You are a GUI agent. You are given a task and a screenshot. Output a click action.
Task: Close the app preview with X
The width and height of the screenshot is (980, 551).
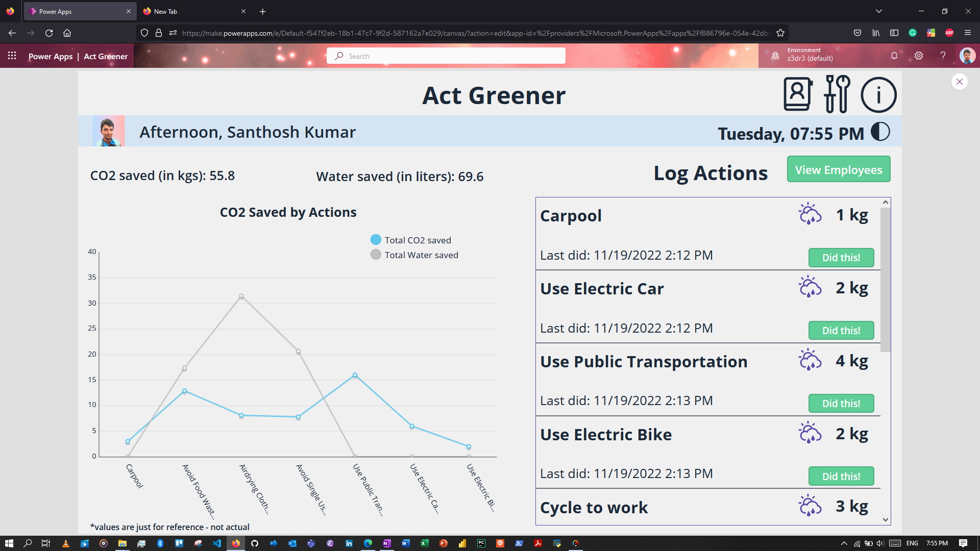(959, 82)
